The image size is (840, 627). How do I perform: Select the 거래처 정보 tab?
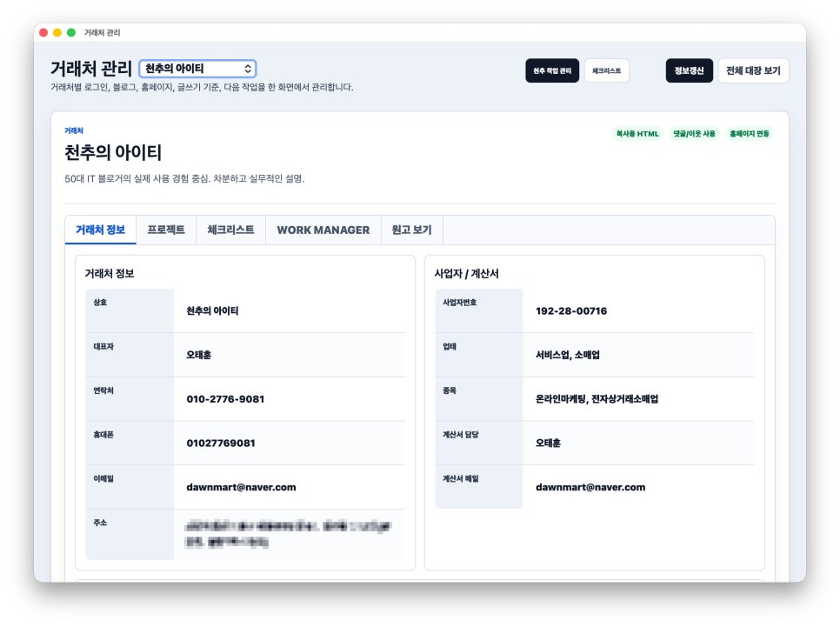100,230
